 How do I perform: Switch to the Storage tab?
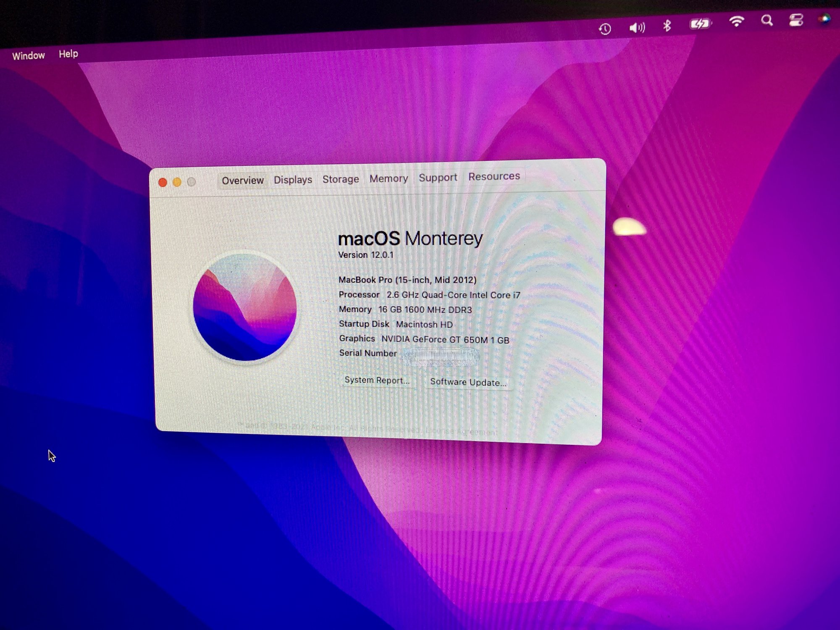pyautogui.click(x=341, y=179)
